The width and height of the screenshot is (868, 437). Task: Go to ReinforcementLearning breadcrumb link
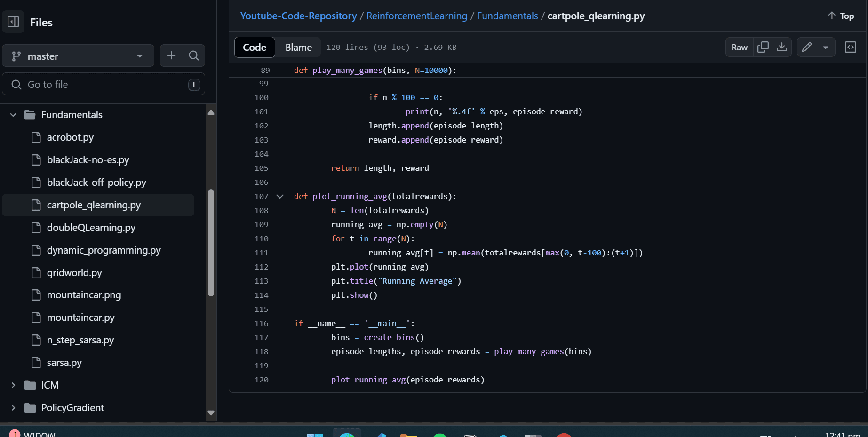pos(417,16)
